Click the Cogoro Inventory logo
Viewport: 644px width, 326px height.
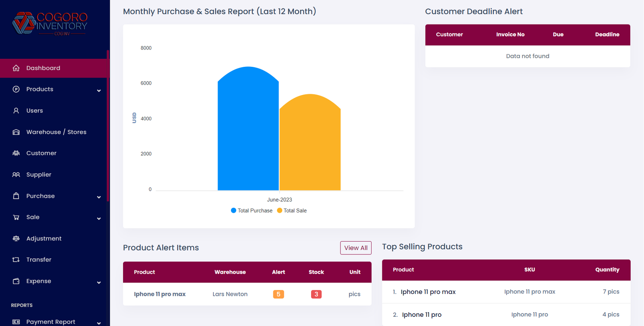(x=50, y=23)
